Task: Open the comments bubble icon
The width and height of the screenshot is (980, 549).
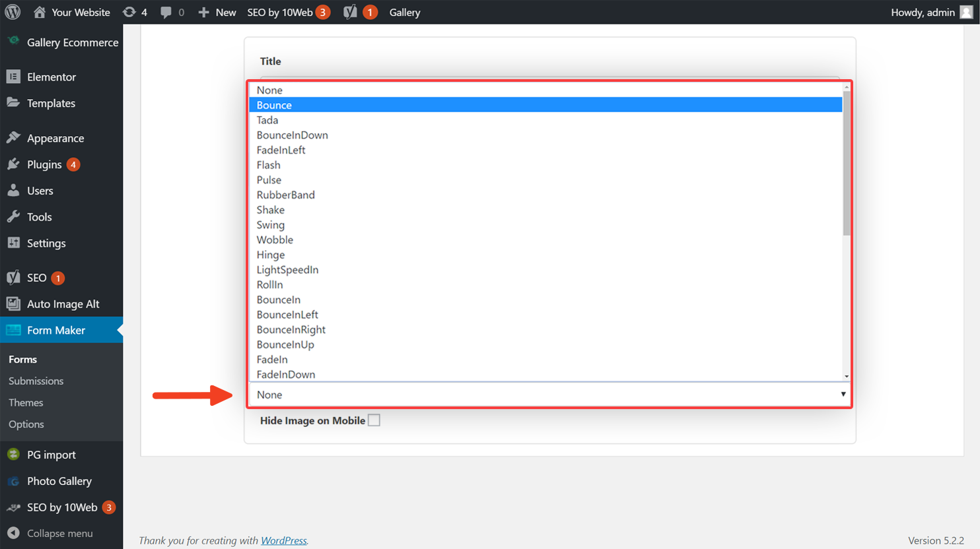Action: (x=166, y=12)
